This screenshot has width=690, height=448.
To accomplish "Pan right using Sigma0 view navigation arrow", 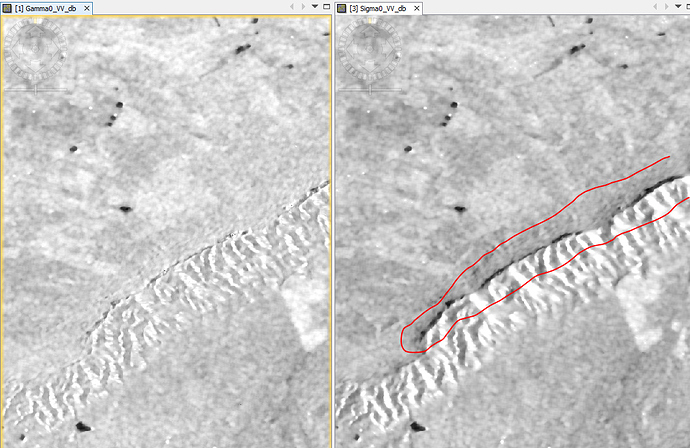I will tap(389, 50).
